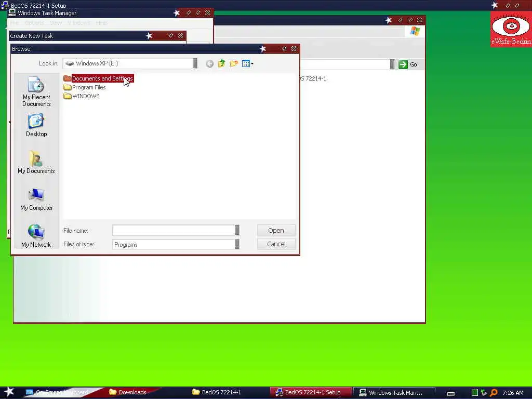The image size is (532, 399).
Task: Expand the Explorer address bar dropdown
Action: 392,64
